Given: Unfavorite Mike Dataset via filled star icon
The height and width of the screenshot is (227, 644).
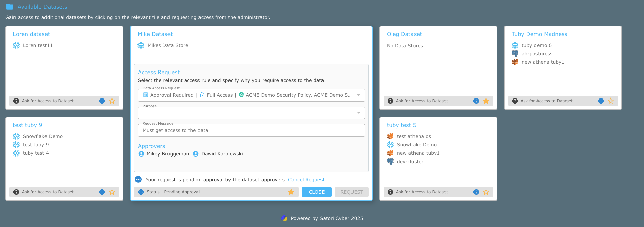Looking at the screenshot, I should point(291,192).
